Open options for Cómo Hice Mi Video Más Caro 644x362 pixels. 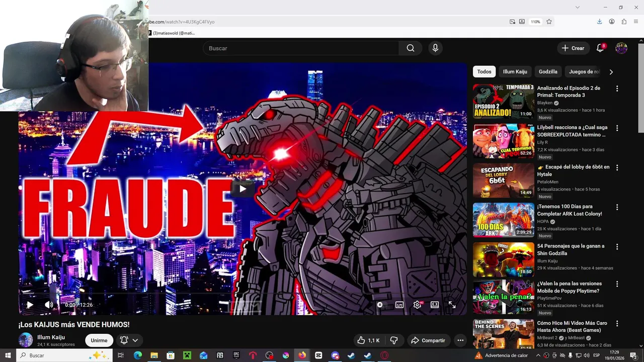click(x=617, y=324)
